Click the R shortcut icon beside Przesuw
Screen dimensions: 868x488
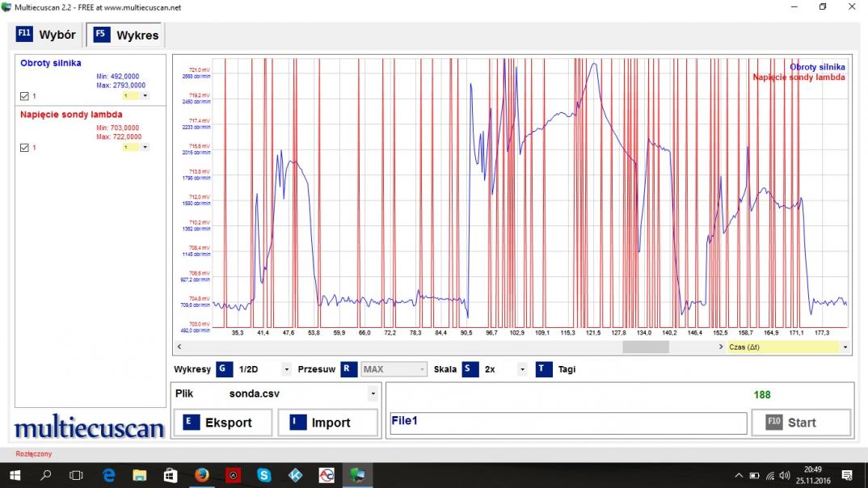[348, 369]
